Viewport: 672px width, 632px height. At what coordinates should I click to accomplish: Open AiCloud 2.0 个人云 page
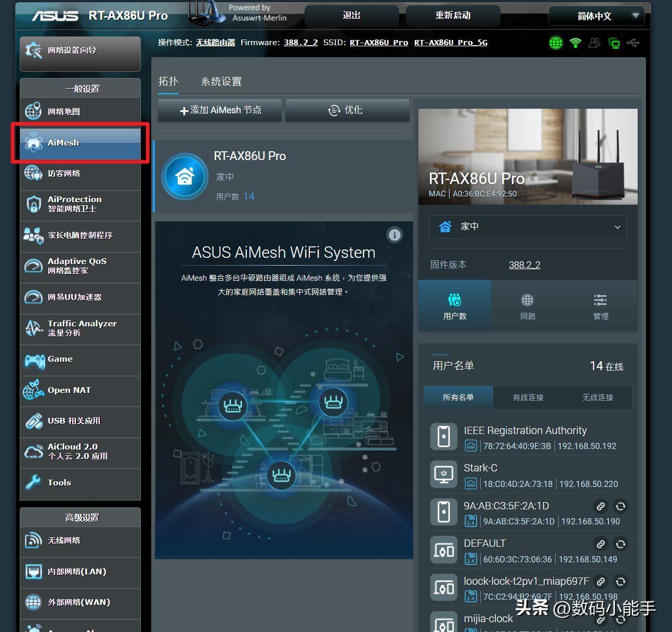click(x=80, y=452)
